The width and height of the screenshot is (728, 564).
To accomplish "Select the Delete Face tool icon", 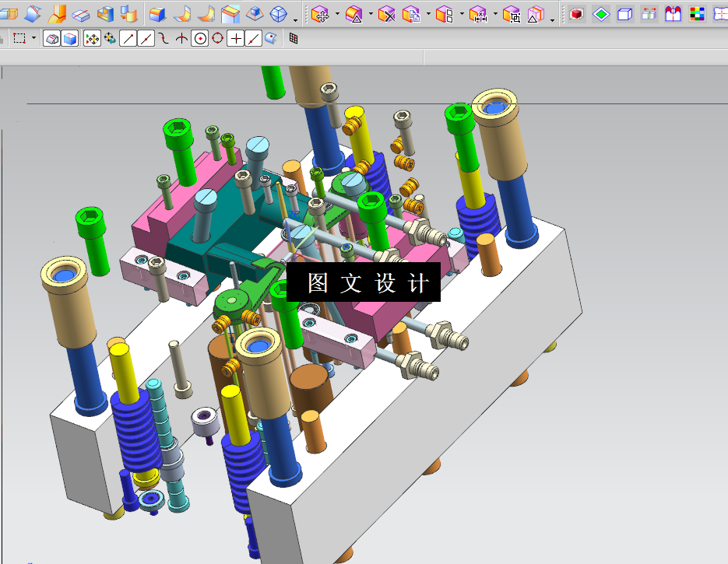I will [x=386, y=14].
